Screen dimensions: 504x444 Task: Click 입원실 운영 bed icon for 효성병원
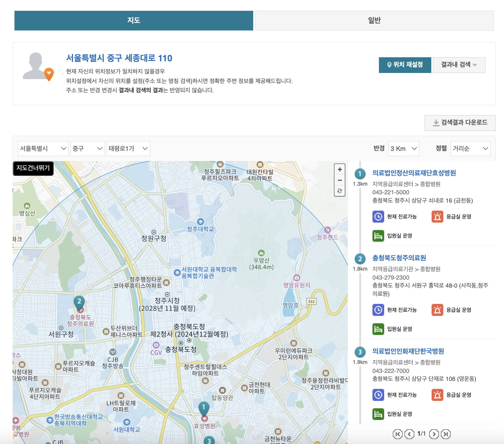pyautogui.click(x=378, y=236)
